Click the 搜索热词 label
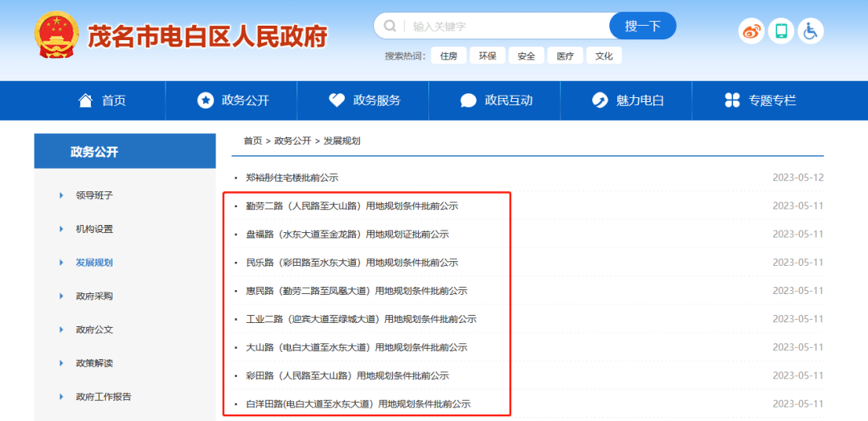This screenshot has height=421, width=868. [405, 56]
